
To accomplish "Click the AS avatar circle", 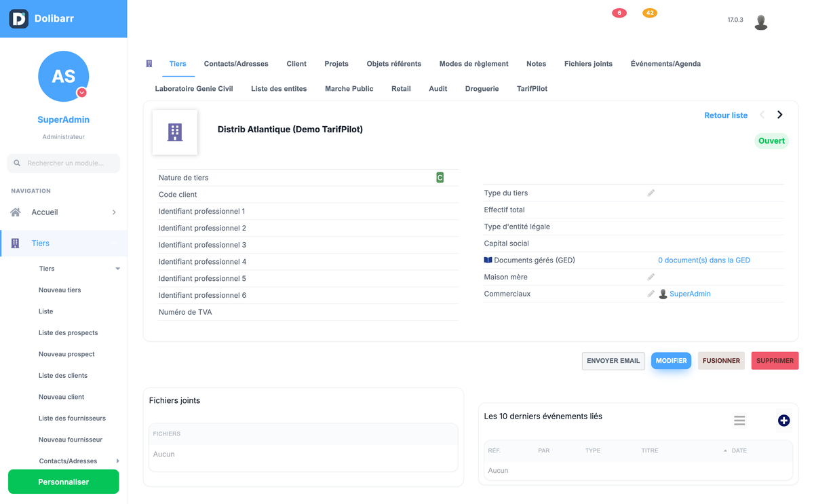I will 64,76.
